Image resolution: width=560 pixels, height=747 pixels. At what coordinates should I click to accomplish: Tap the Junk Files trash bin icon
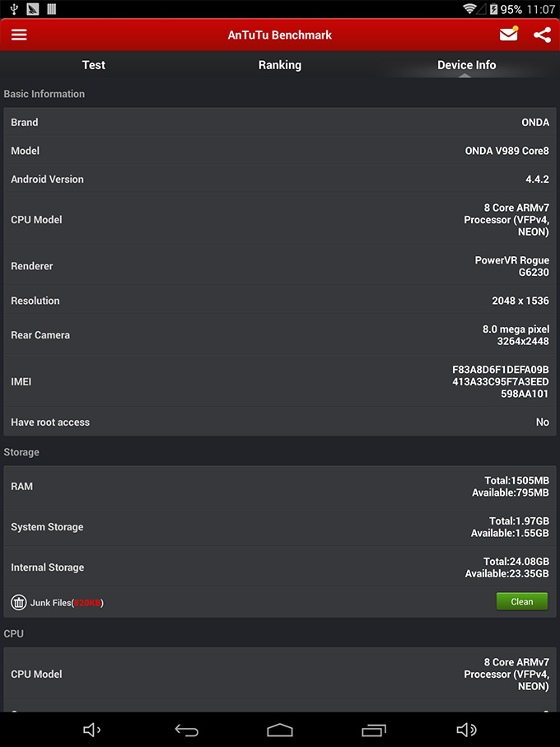18,602
